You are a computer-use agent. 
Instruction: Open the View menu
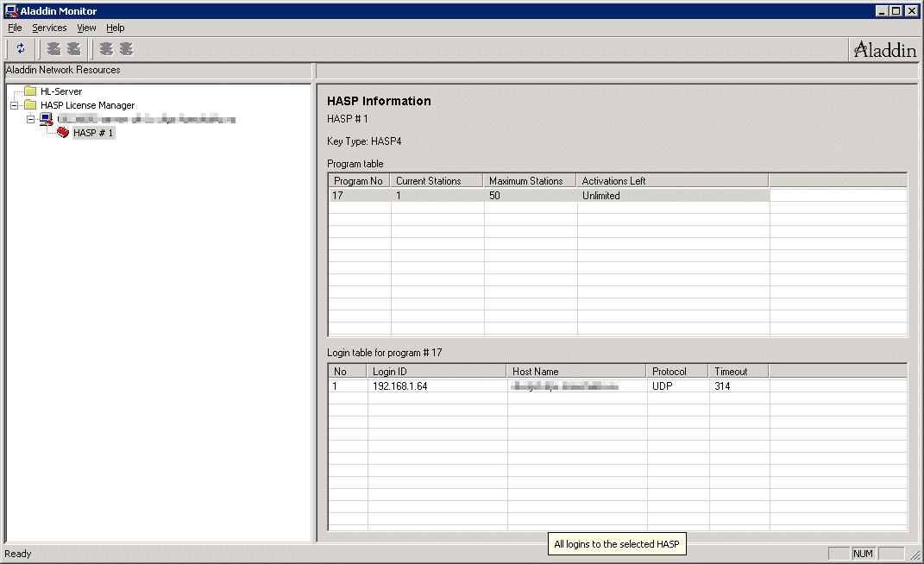86,28
